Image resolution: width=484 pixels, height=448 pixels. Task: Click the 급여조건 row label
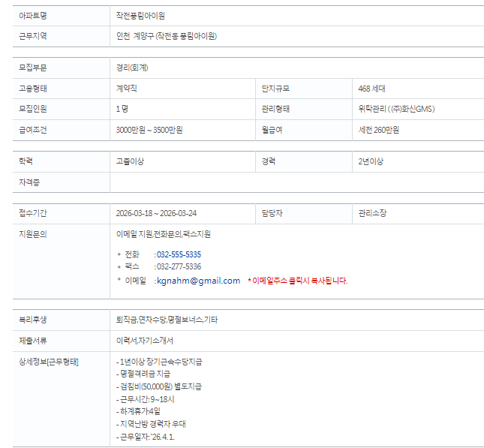(x=33, y=130)
